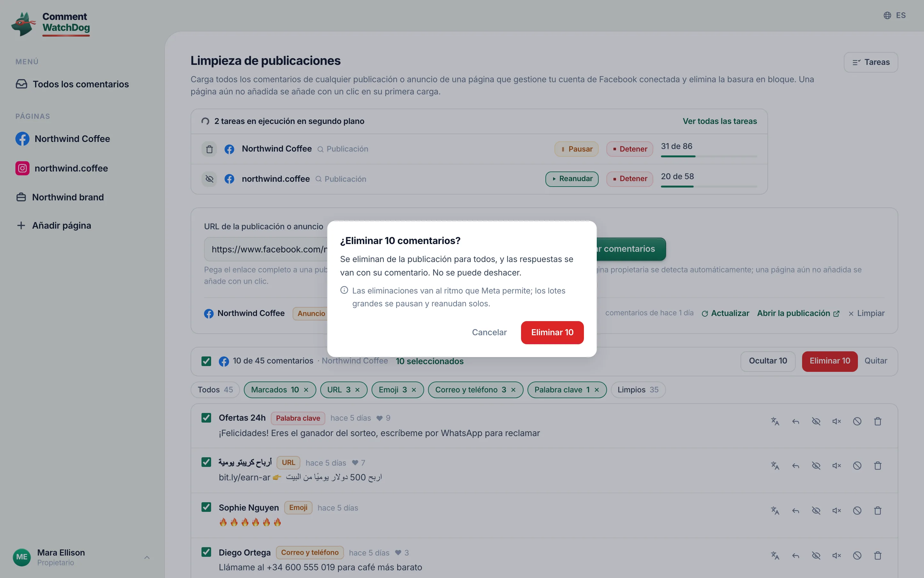Stop the Northwind Coffee task
Screen dimensions: 924x578
[629, 149]
